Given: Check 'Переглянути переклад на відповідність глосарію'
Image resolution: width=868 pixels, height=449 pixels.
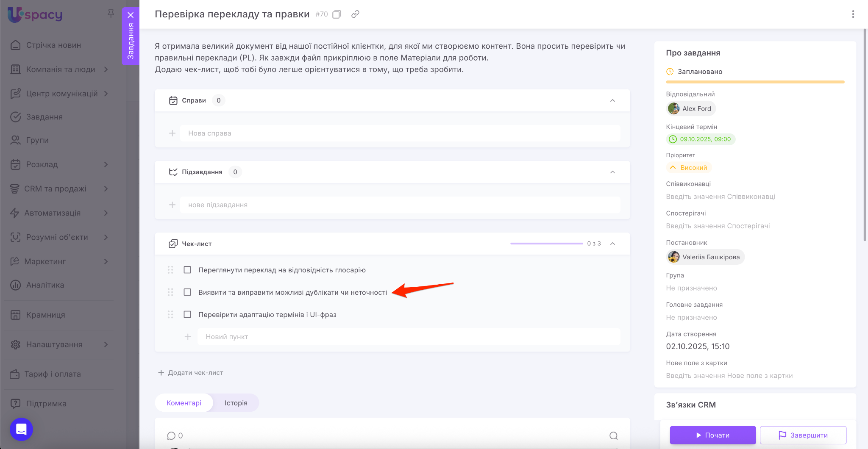Looking at the screenshot, I should [x=187, y=270].
